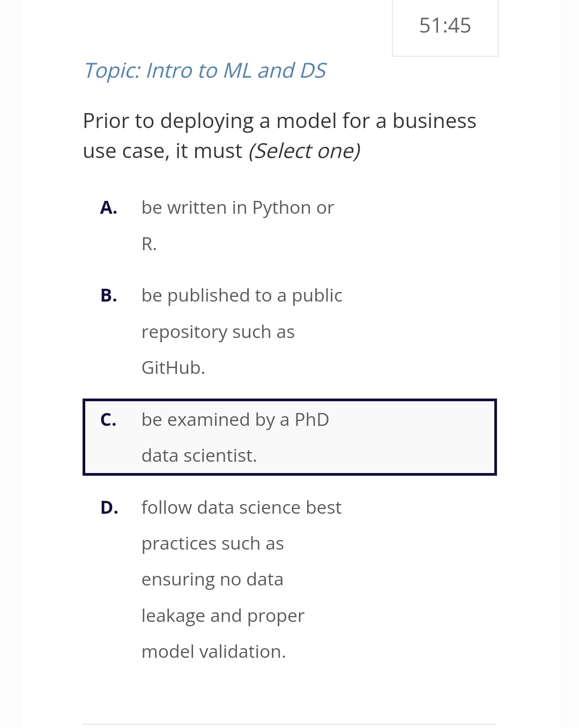
Task: Click the GitHub text in option B
Action: (173, 368)
